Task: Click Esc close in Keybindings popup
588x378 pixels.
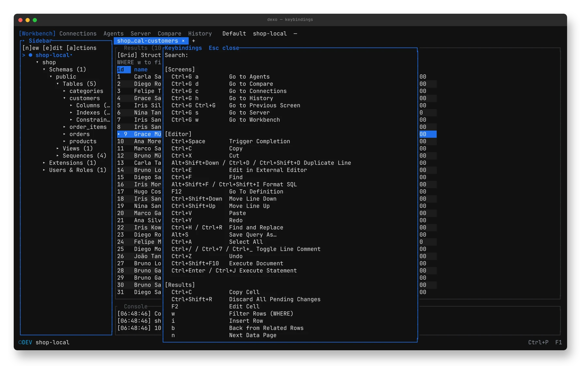Action: pyautogui.click(x=224, y=48)
